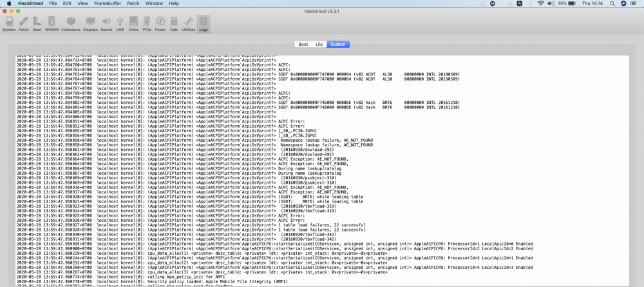Open the USB toolbar section

click(120, 24)
